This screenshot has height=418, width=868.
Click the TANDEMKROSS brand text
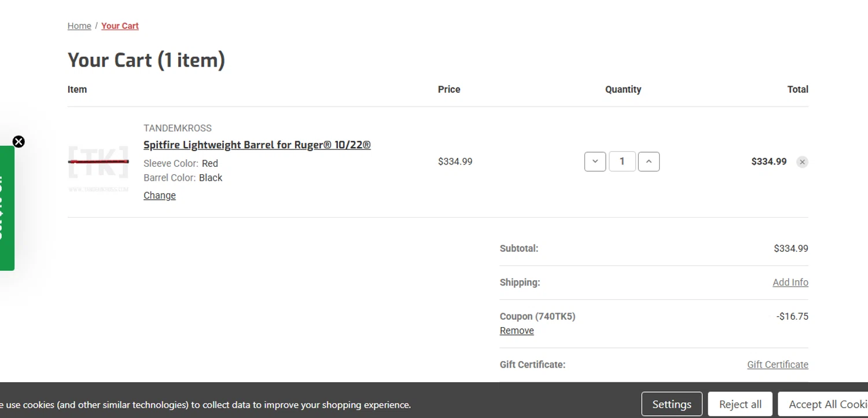(x=178, y=128)
